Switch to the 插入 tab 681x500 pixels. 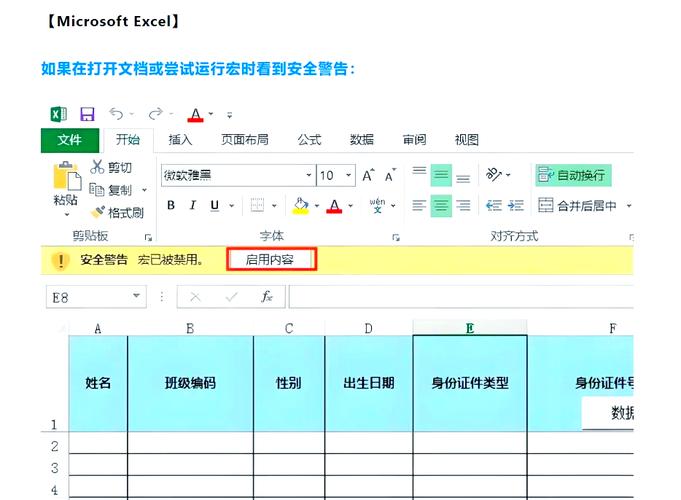tap(180, 139)
